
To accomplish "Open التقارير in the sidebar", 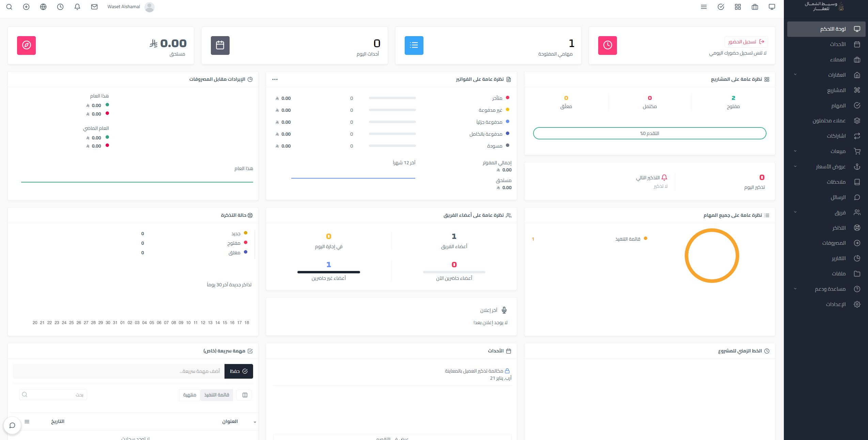I will point(838,258).
